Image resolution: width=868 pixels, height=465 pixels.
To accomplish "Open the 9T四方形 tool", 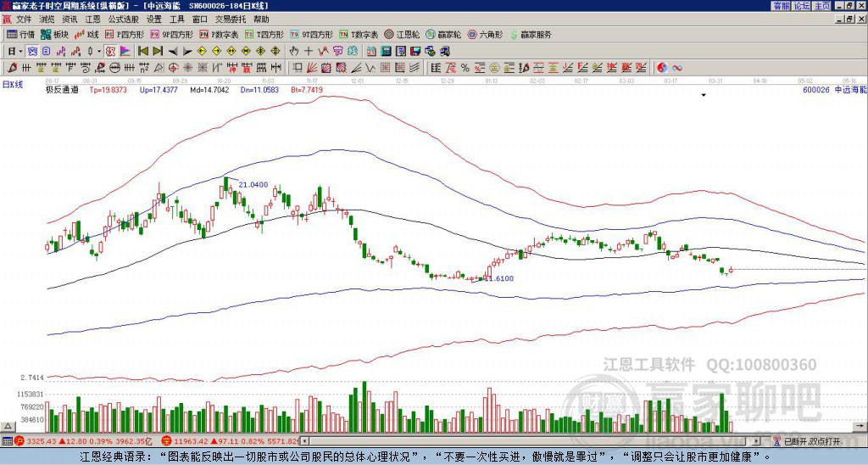I will pyautogui.click(x=312, y=34).
